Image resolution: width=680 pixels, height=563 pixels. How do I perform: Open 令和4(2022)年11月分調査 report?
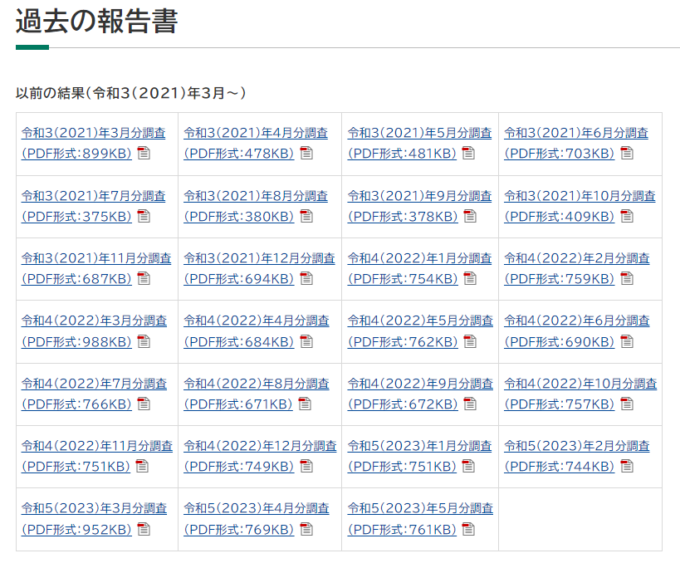(x=97, y=456)
